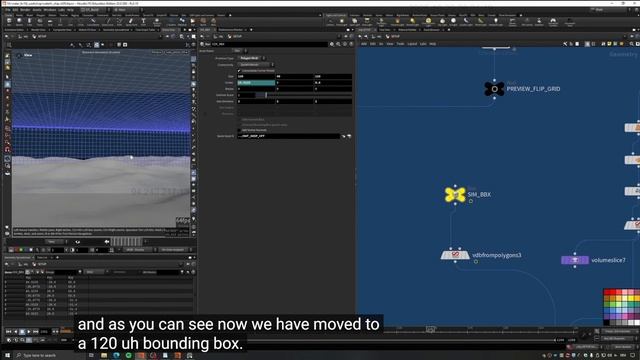Add a Sky Light from the shelf
Image resolution: width=640 pixels, height=360 pixels.
(x=442, y=22)
